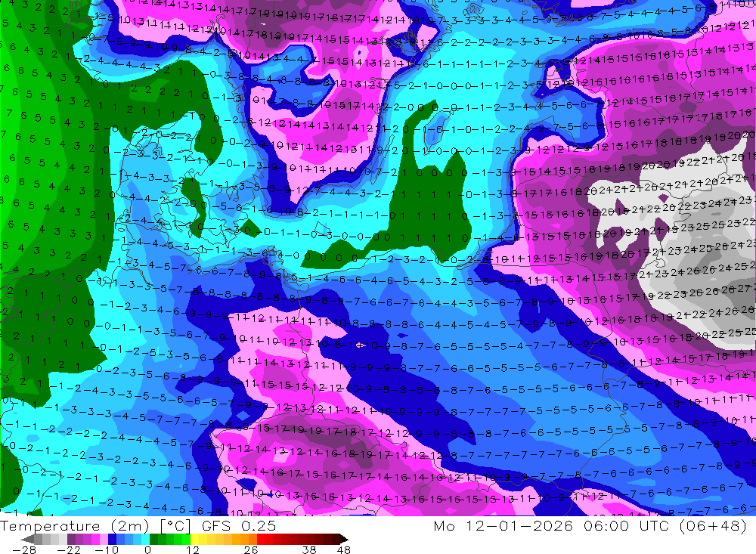Click the bright red legend swatch right of 26
Image resolution: width=756 pixels, height=554 pixels.
pos(261,539)
